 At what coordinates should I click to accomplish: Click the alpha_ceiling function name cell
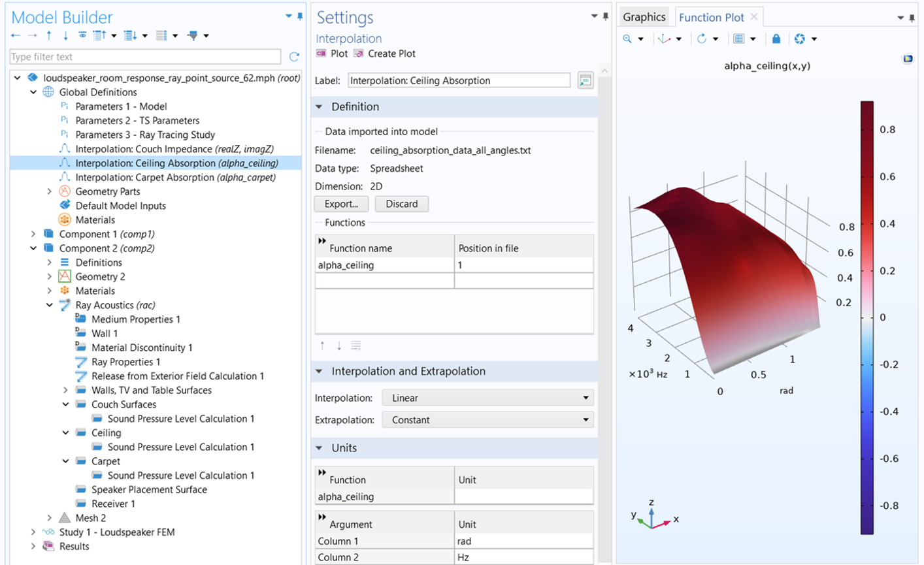coord(384,265)
